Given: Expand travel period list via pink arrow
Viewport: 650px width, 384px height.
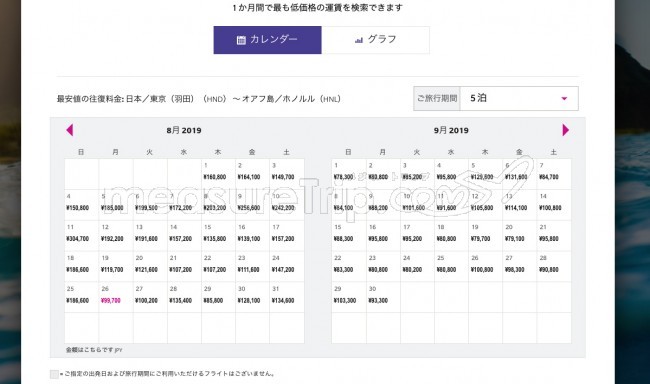Looking at the screenshot, I should click(564, 99).
